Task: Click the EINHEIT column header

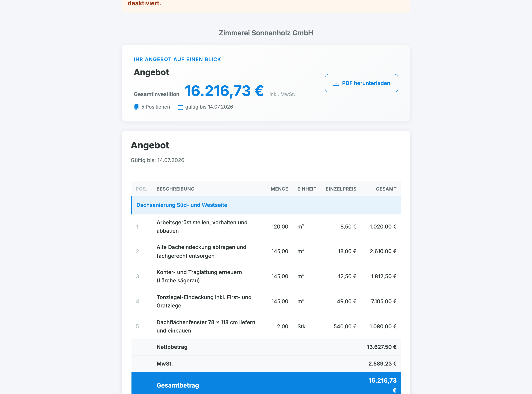Action: 307,189
